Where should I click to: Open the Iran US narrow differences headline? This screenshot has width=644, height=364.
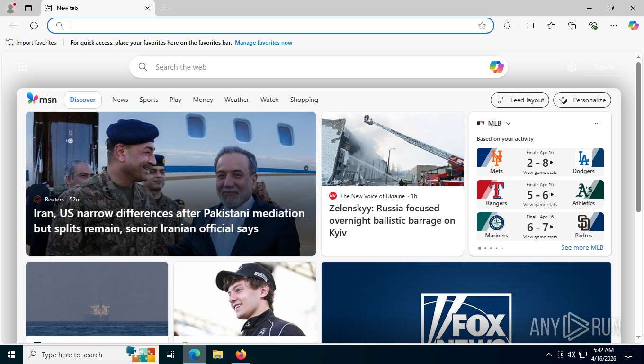[x=169, y=220]
